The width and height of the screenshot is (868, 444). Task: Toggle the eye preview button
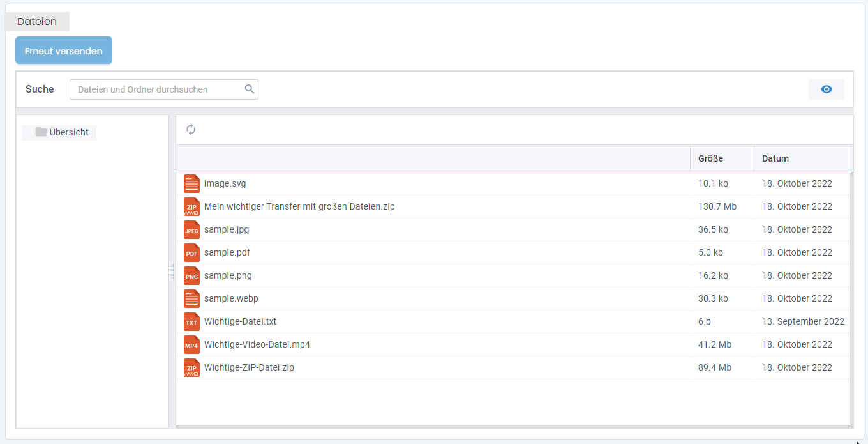826,89
